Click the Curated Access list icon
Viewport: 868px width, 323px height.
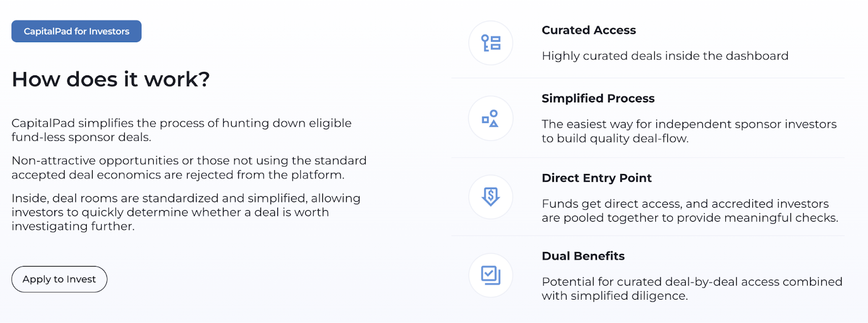[x=490, y=43]
